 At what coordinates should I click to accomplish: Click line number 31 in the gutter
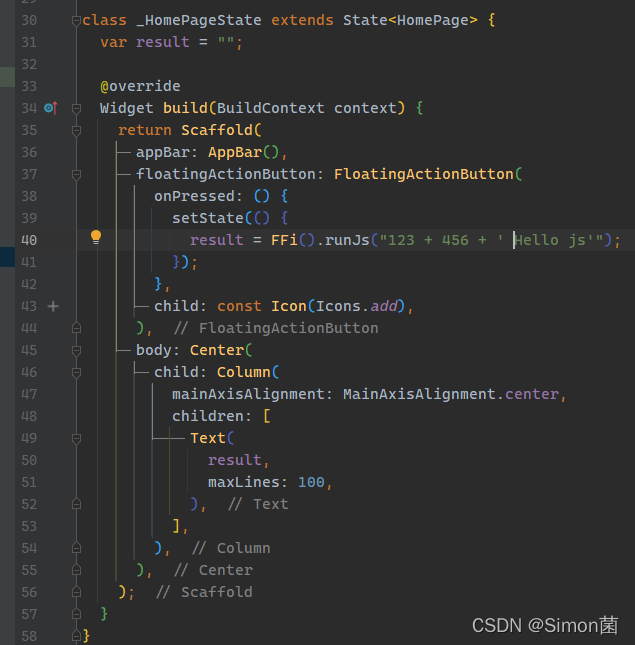(x=28, y=42)
